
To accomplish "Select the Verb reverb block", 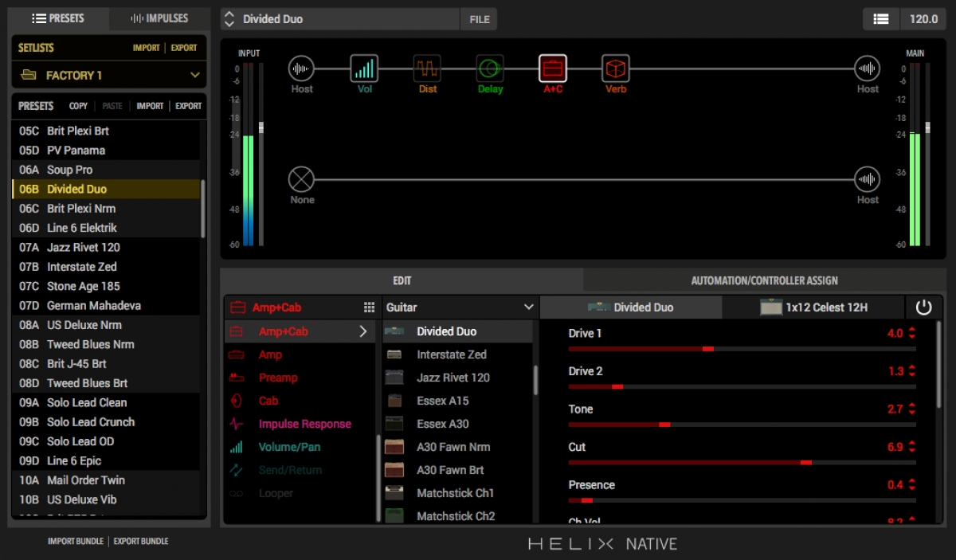I will (616, 69).
